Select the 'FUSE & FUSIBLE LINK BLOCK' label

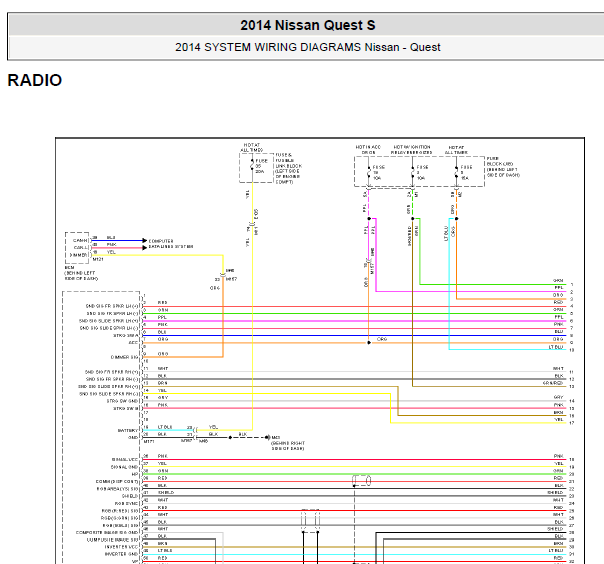tap(289, 168)
